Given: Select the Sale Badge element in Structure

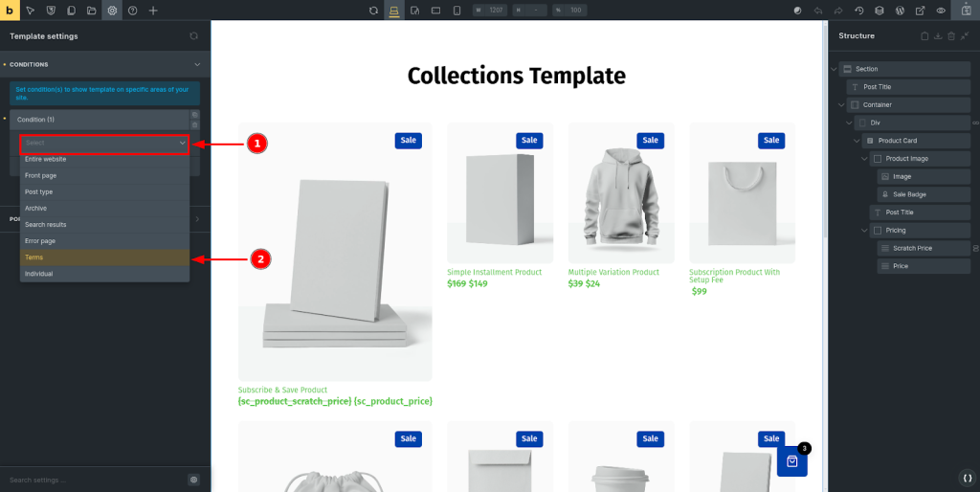Looking at the screenshot, I should [909, 194].
